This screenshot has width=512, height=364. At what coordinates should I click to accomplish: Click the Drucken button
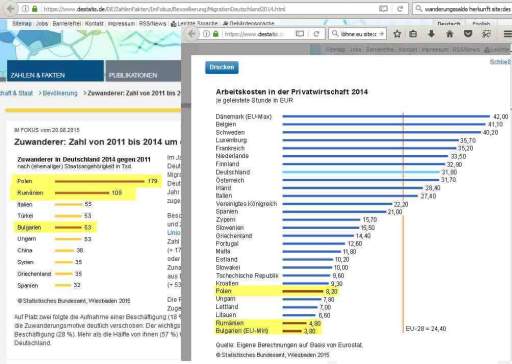coord(222,67)
